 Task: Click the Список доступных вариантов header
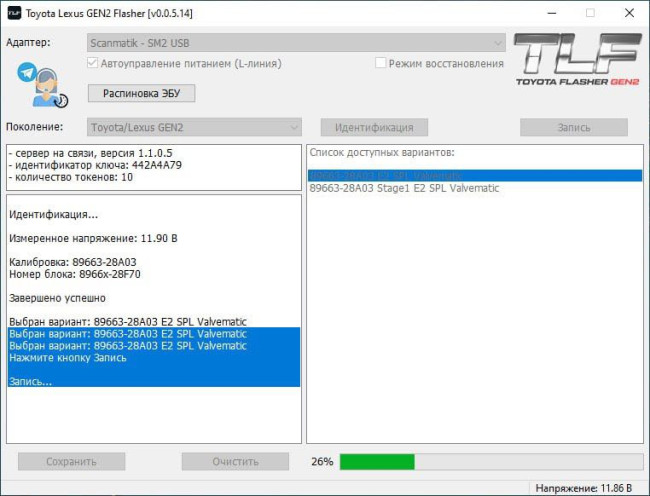pyautogui.click(x=382, y=152)
